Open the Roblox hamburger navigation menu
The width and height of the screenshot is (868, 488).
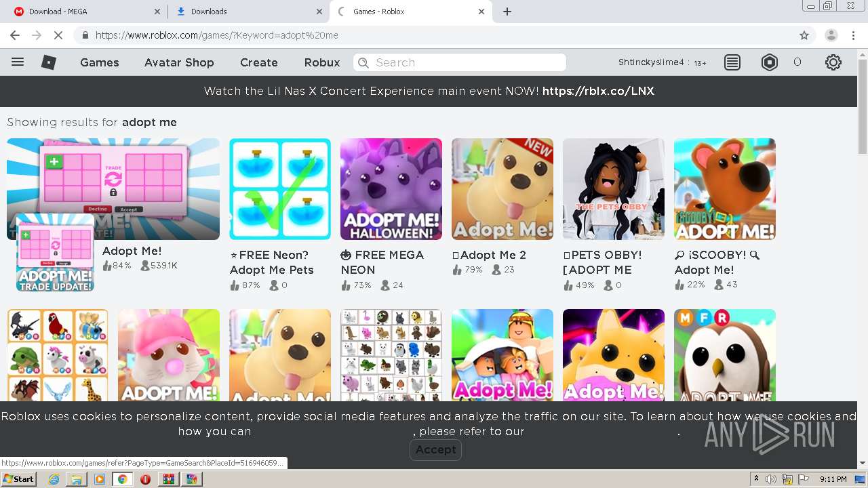(x=18, y=62)
